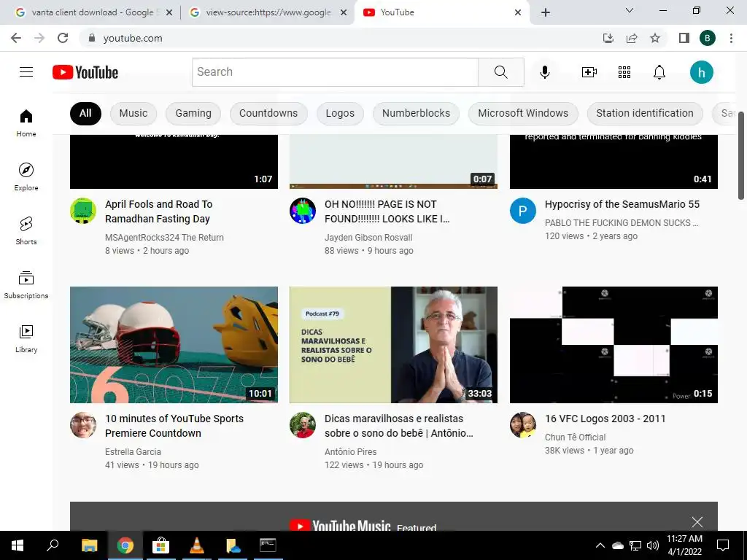
Task: Click the browser back arrow
Action: point(16,38)
